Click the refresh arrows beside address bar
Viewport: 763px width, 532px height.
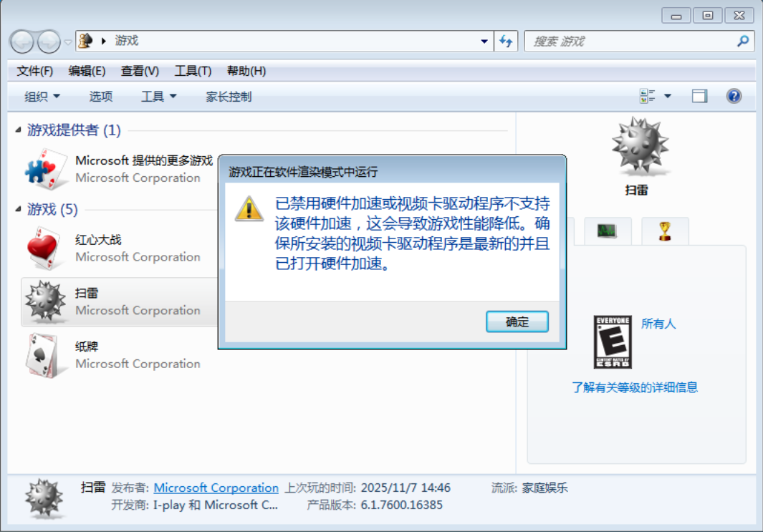[x=506, y=42]
